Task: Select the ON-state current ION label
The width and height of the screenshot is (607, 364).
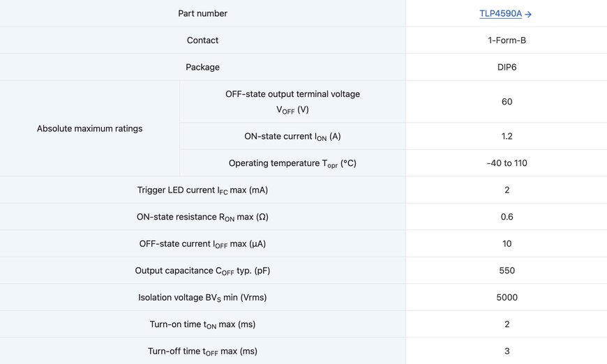Action: point(292,136)
